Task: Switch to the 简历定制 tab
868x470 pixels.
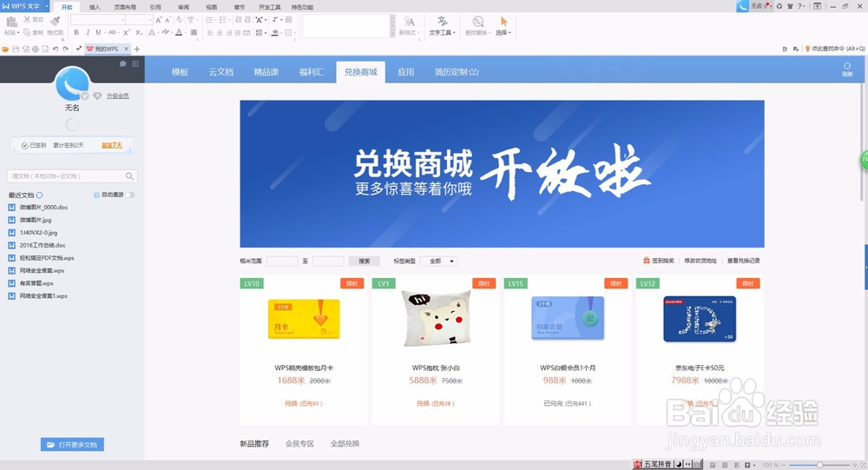Action: click(457, 72)
